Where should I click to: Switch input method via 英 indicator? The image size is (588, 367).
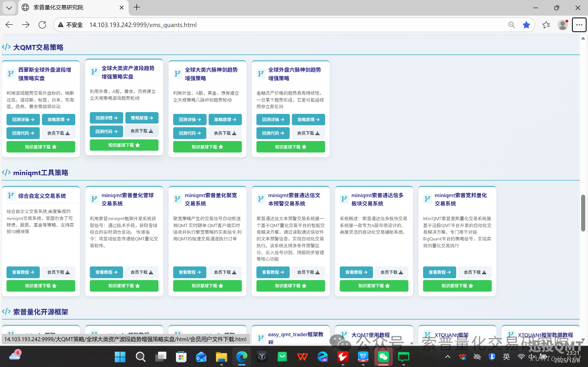506,356
